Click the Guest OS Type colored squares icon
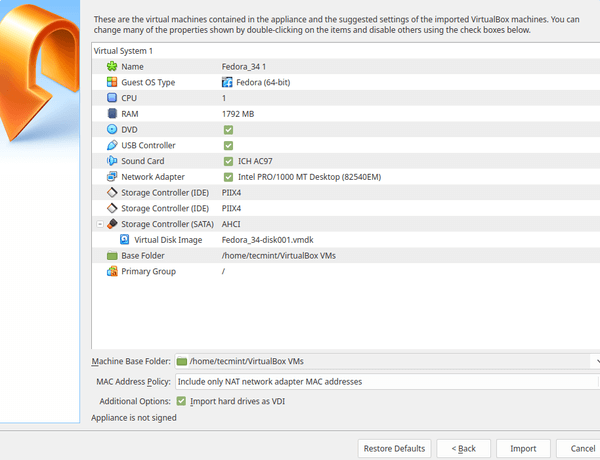The image size is (600, 460). point(112,82)
